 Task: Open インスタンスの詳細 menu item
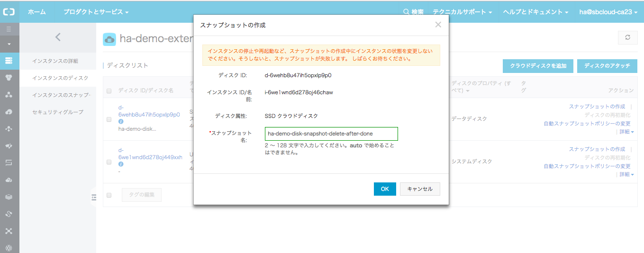[x=55, y=61]
